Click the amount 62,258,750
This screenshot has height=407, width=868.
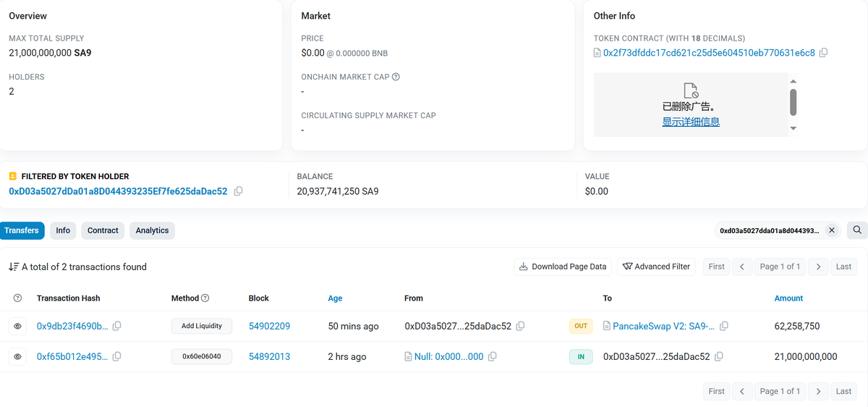(797, 326)
